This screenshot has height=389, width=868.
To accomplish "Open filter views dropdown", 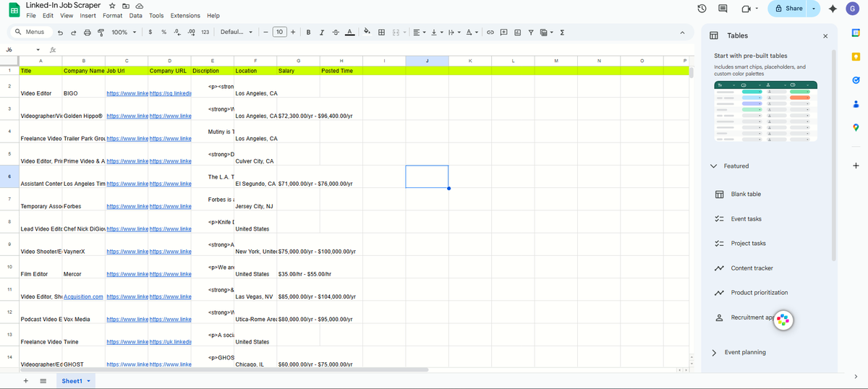I will 546,33.
